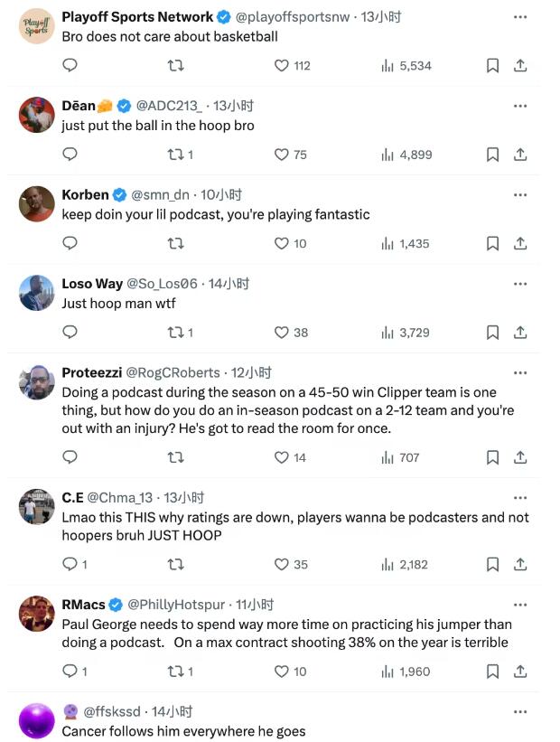Reply to C.E's "JUST HOOP" tweet
Image resolution: width=560 pixels, height=742 pixels.
tap(70, 564)
